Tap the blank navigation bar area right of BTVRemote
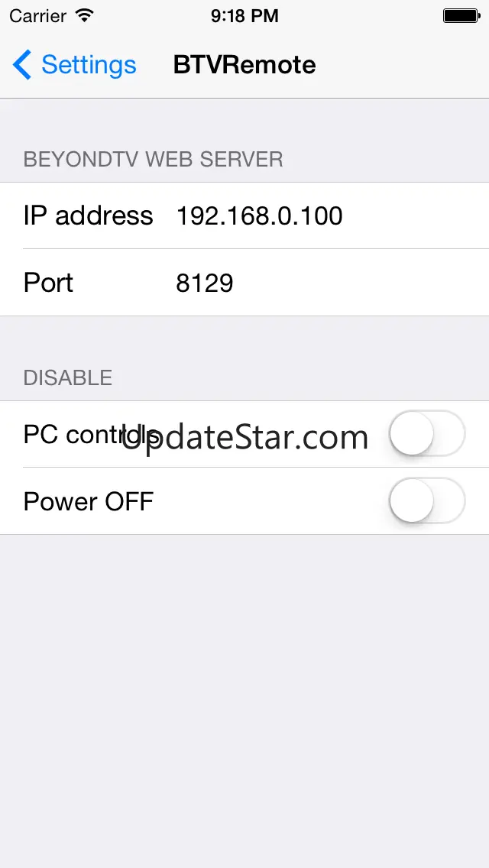Image resolution: width=489 pixels, height=868 pixels. (405, 65)
